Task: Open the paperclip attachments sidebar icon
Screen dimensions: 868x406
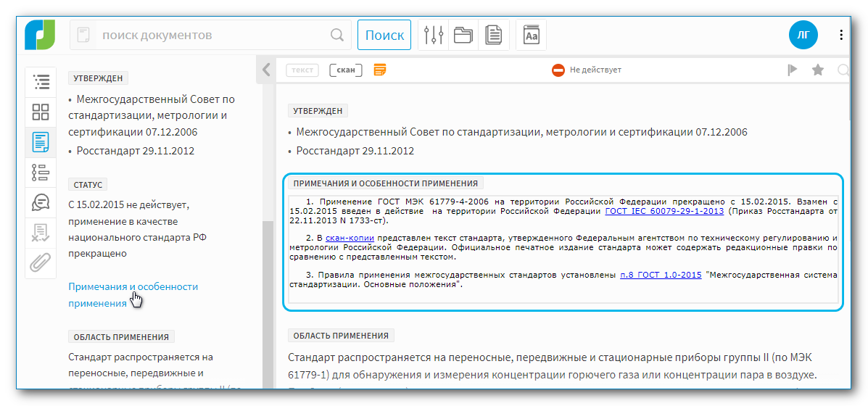Action: (41, 263)
